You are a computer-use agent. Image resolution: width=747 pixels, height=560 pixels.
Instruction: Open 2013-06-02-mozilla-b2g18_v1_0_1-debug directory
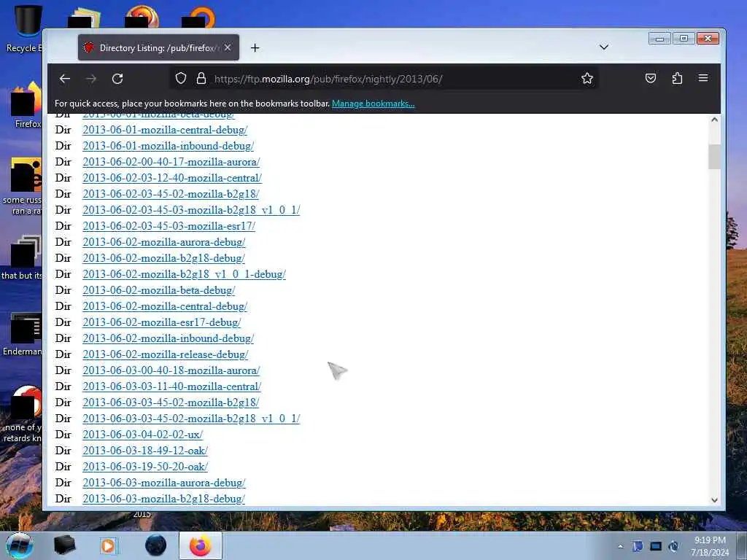click(x=184, y=274)
